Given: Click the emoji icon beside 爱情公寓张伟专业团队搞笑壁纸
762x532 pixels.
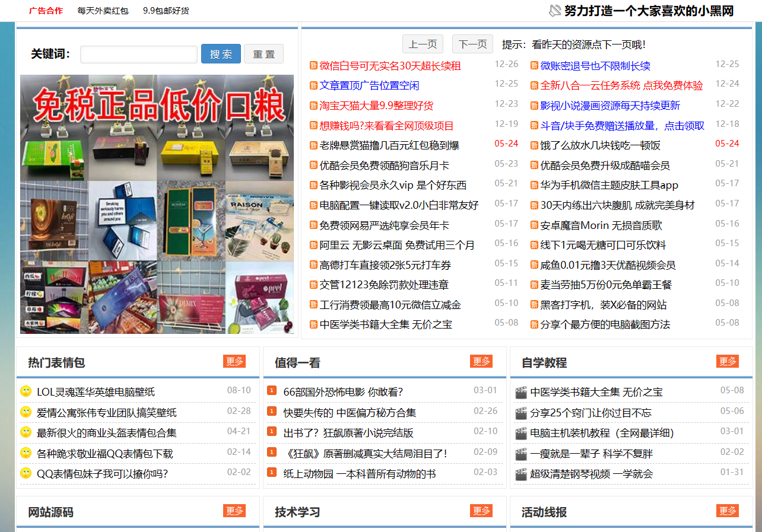Looking at the screenshot, I should click(x=26, y=412).
